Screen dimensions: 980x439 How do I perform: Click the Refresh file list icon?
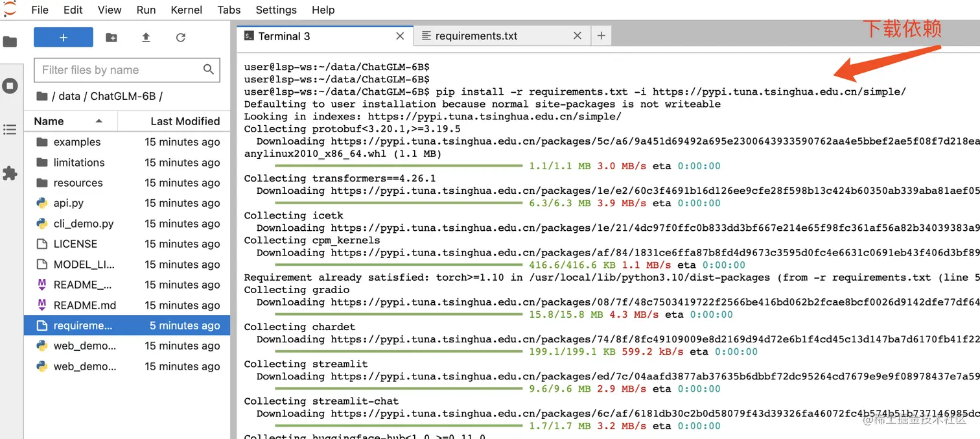[x=181, y=38]
